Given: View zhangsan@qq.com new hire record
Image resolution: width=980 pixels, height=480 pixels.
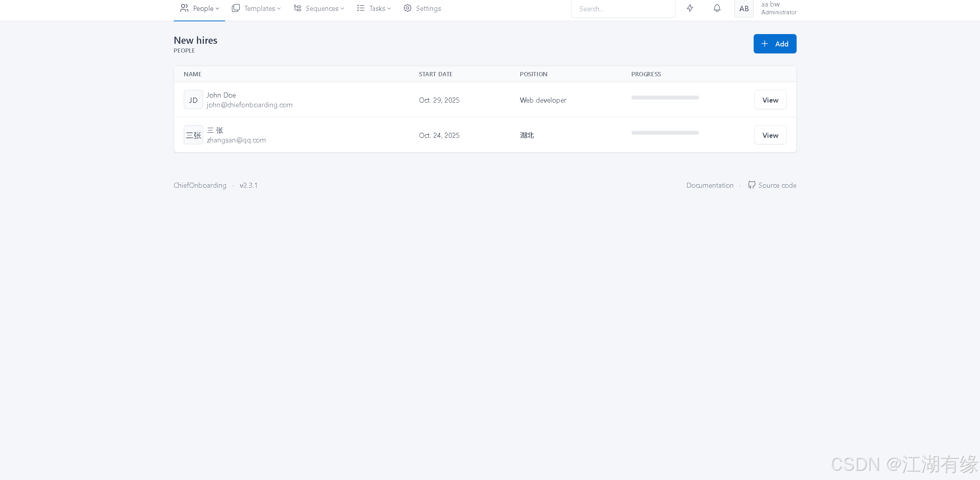Looking at the screenshot, I should [770, 135].
